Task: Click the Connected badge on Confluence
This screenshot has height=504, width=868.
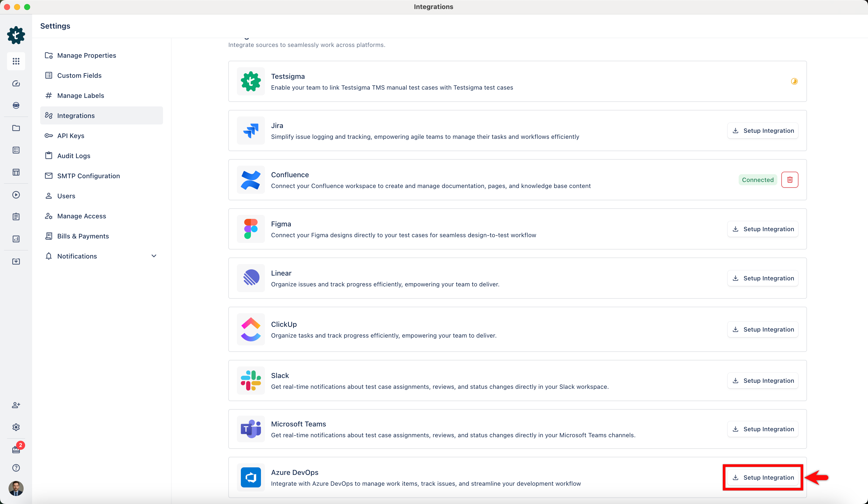Action: pos(757,179)
